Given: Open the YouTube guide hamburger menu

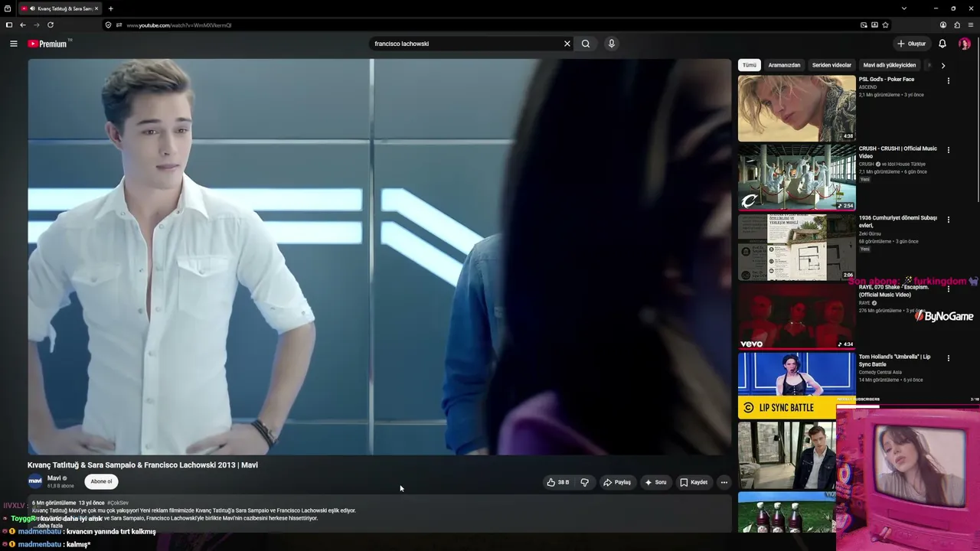Looking at the screenshot, I should [x=13, y=44].
